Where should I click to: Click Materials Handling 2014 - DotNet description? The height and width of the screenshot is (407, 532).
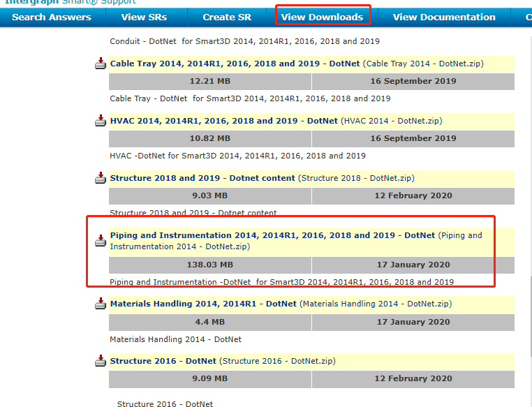point(175,339)
